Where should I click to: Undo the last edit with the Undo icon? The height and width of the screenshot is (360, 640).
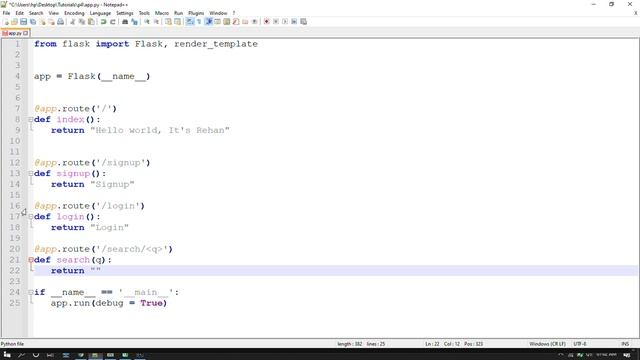[x=104, y=22]
